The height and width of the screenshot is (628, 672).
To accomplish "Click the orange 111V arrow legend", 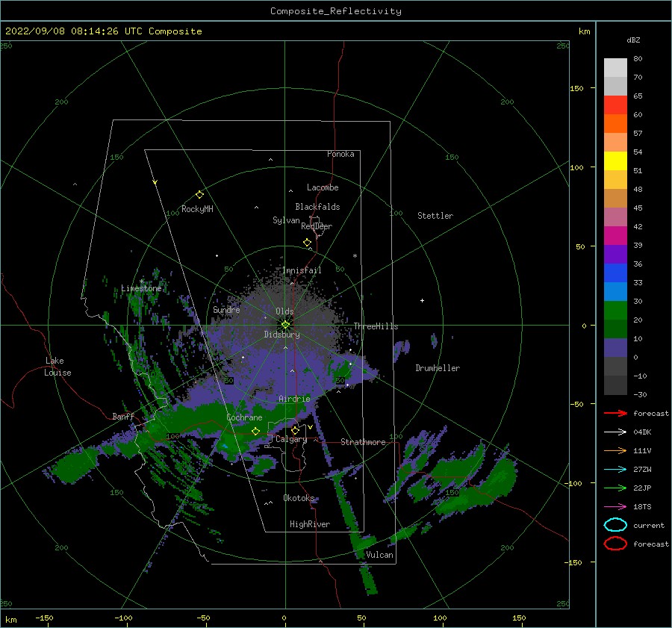I will coord(615,450).
